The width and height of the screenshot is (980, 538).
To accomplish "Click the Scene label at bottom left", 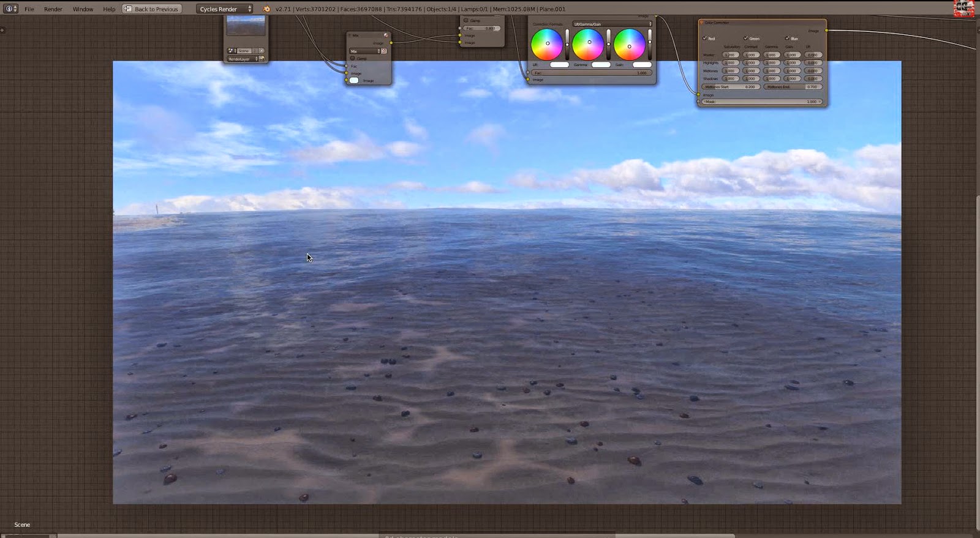I will pos(22,525).
